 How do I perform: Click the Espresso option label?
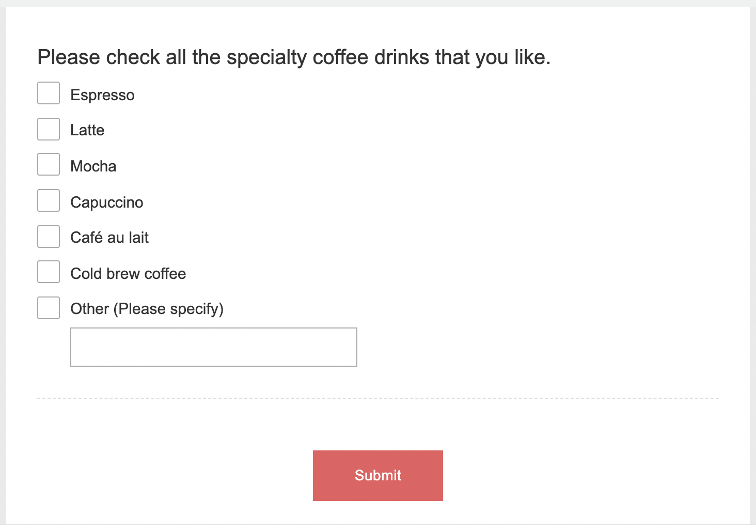pos(102,95)
